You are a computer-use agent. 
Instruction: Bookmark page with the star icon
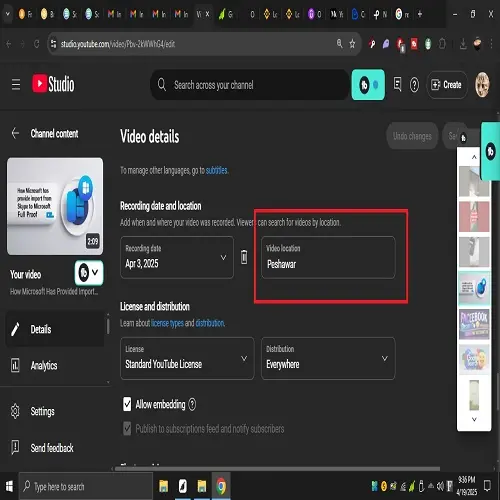coord(352,44)
